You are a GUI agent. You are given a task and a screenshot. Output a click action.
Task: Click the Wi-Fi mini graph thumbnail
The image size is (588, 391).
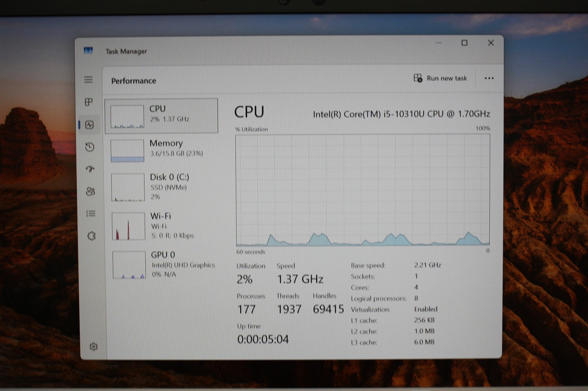point(128,226)
